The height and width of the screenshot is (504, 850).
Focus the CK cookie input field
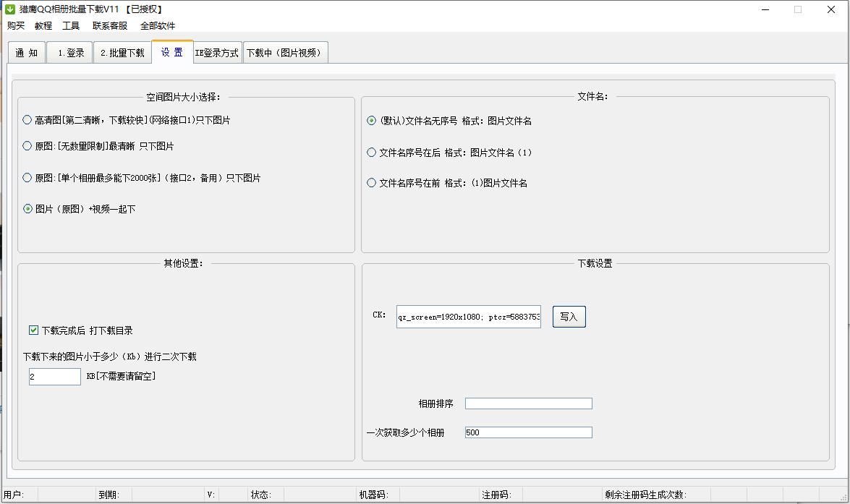(468, 317)
